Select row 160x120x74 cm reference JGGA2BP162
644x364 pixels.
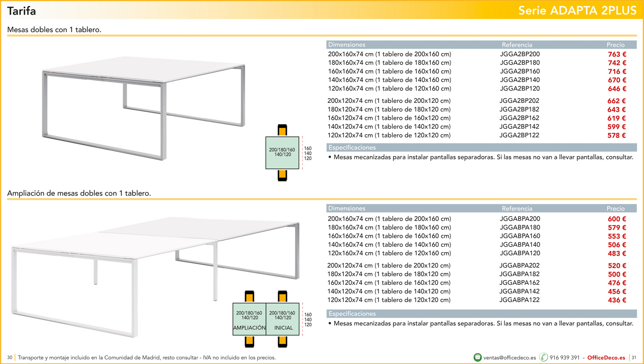[477, 118]
